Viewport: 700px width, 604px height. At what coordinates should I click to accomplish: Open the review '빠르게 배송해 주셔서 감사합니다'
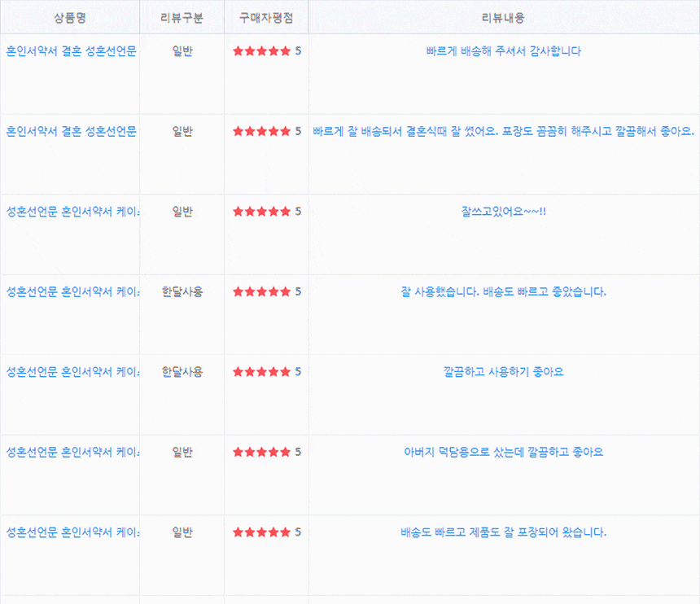pyautogui.click(x=503, y=51)
